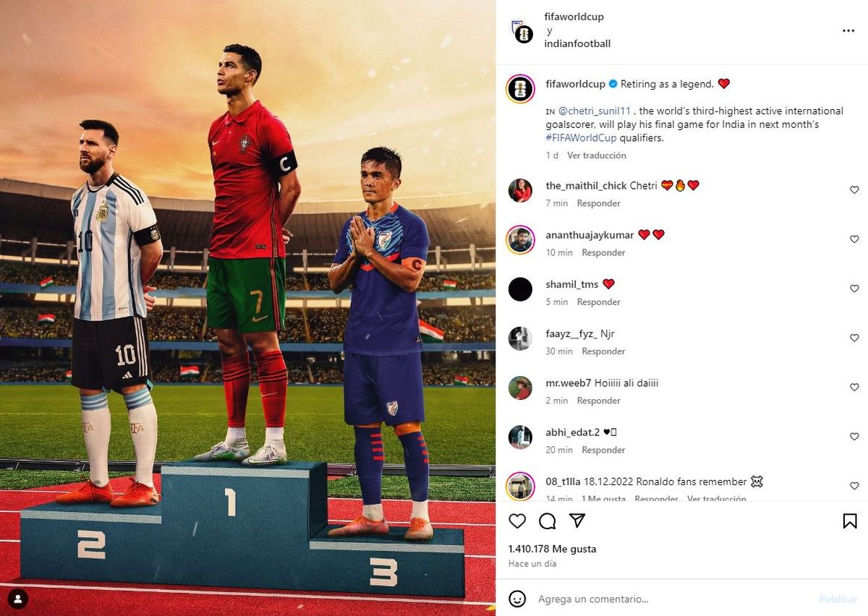Click Ver traducción under the caption
Viewport: 868px width, 616px height.
tap(597, 155)
